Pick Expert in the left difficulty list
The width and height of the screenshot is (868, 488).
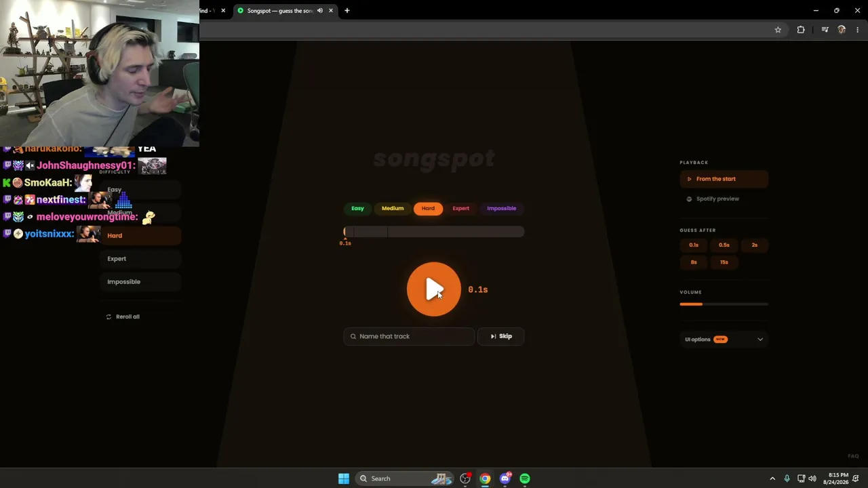coord(140,259)
